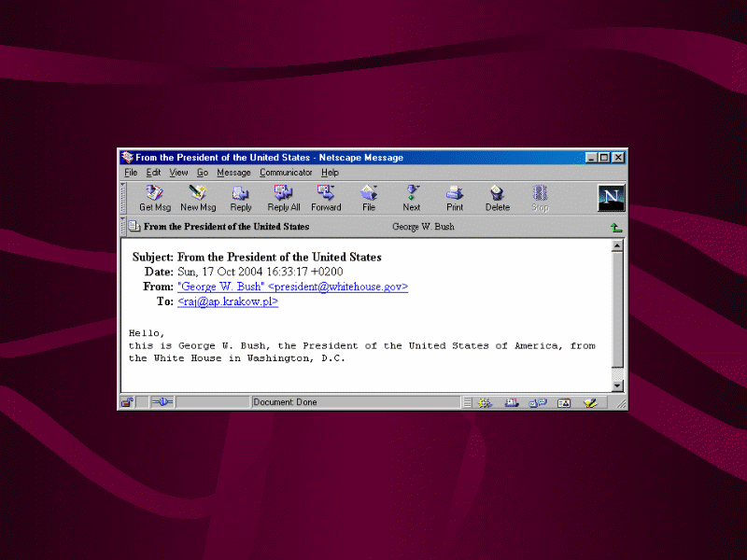The height and width of the screenshot is (560, 747).
Task: Click the 'Hello,' line in message body
Action: tap(147, 333)
